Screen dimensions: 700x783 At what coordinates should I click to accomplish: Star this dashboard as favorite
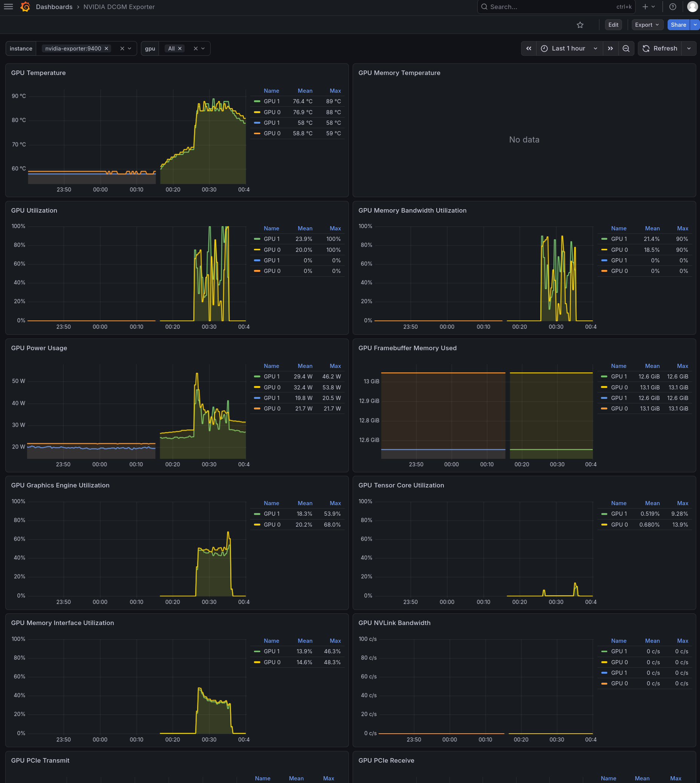click(x=580, y=25)
